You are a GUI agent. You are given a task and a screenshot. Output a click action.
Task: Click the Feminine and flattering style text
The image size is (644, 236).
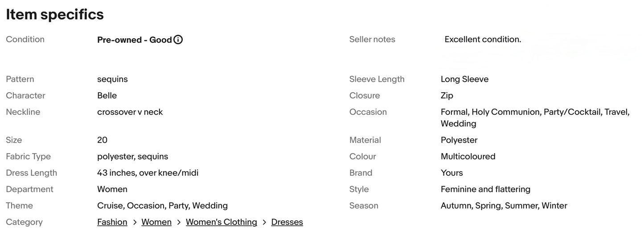485,189
